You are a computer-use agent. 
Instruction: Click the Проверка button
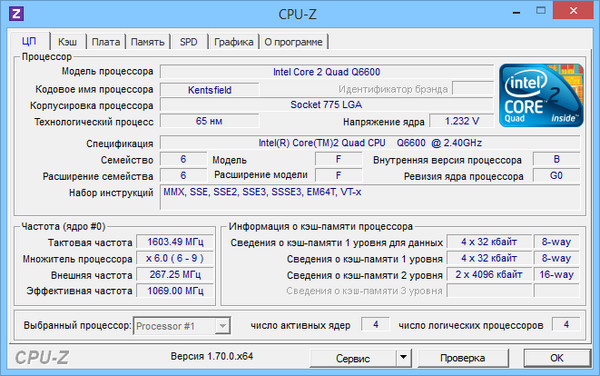click(x=463, y=358)
